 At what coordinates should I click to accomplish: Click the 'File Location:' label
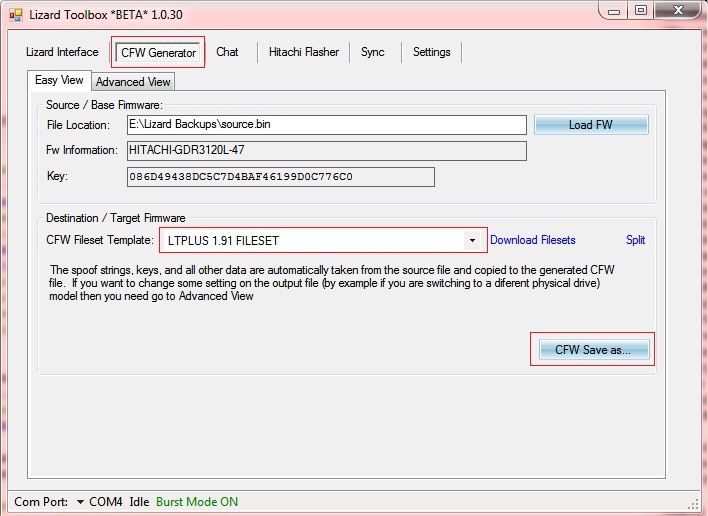pos(78,125)
